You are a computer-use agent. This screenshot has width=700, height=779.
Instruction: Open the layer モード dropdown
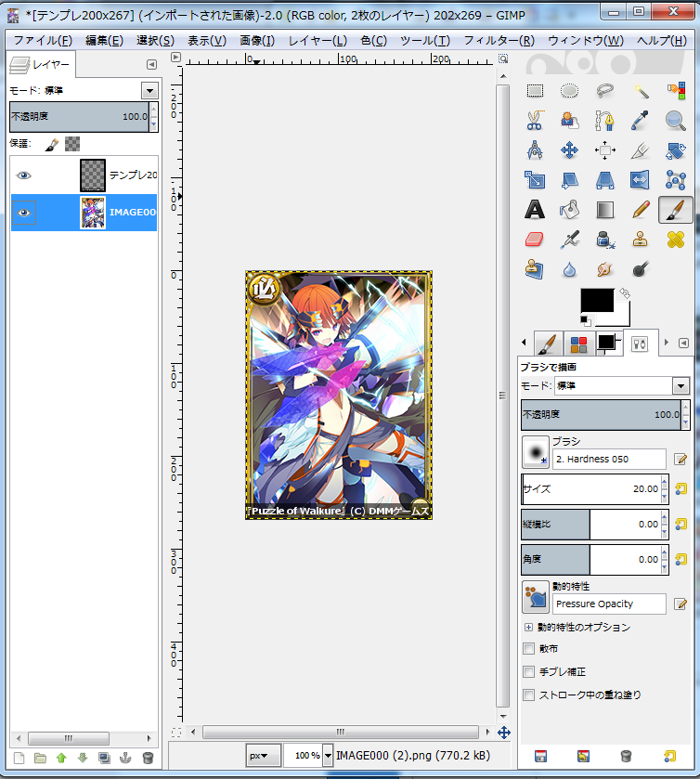pos(149,90)
